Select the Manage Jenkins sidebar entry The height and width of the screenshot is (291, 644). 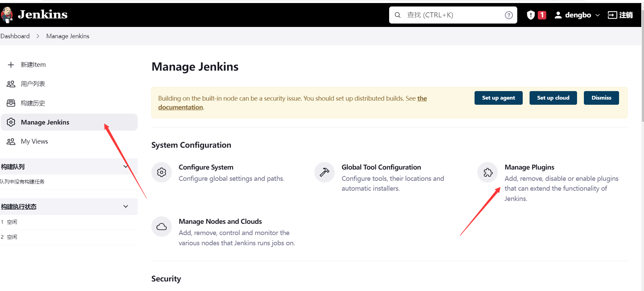pyautogui.click(x=69, y=122)
